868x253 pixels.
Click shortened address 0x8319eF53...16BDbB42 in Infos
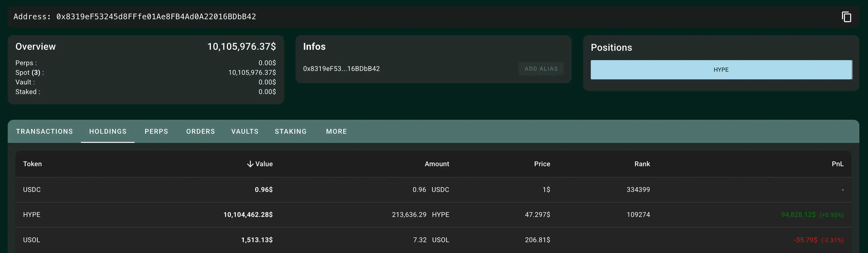[x=341, y=69]
